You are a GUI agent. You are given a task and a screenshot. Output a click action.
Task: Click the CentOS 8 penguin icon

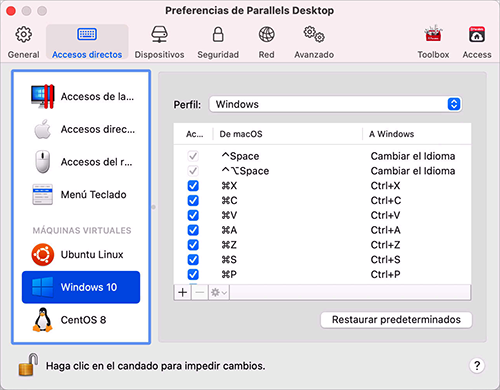coord(43,320)
